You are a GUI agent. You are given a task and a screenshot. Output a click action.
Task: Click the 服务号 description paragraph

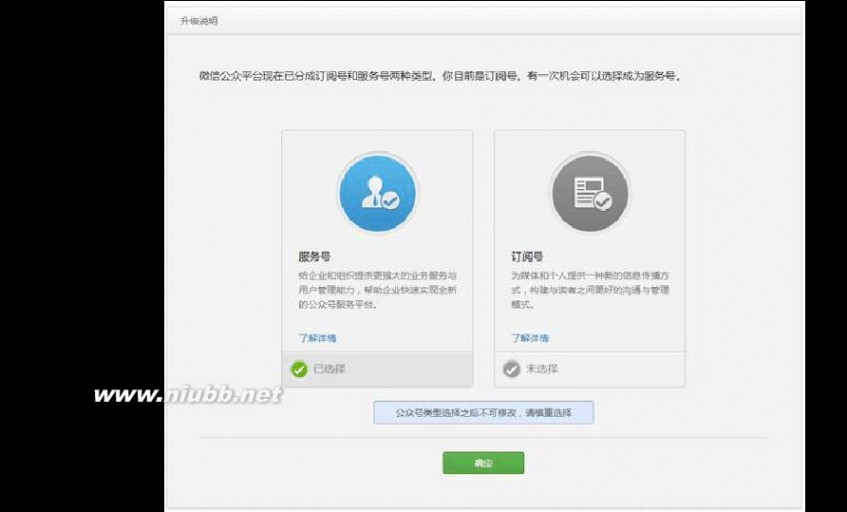click(x=378, y=290)
